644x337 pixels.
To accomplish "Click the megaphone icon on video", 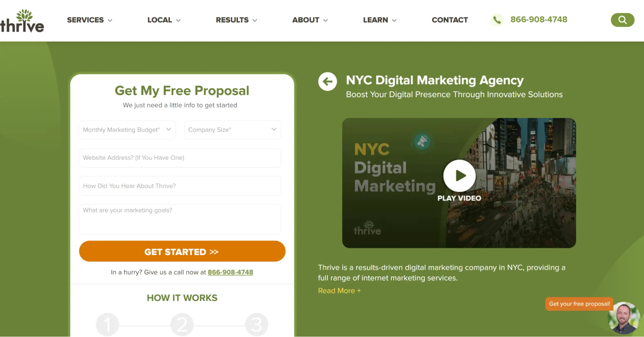I will [422, 141].
